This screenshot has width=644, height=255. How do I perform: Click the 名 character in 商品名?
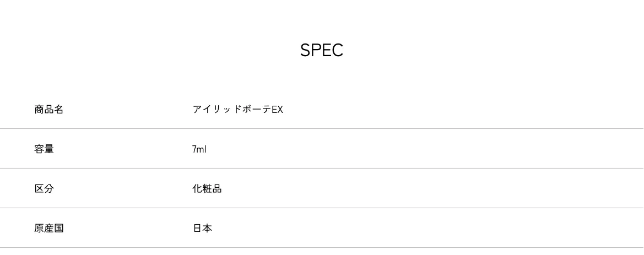(x=59, y=110)
